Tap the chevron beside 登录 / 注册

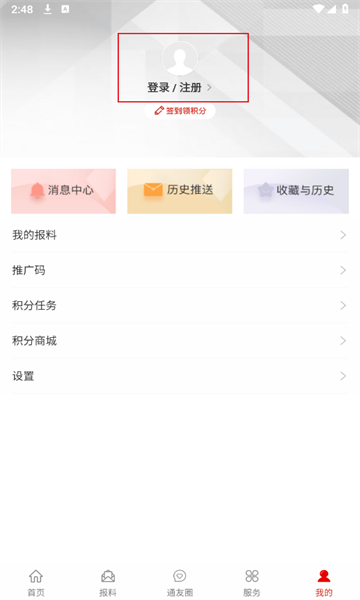pos(209,88)
